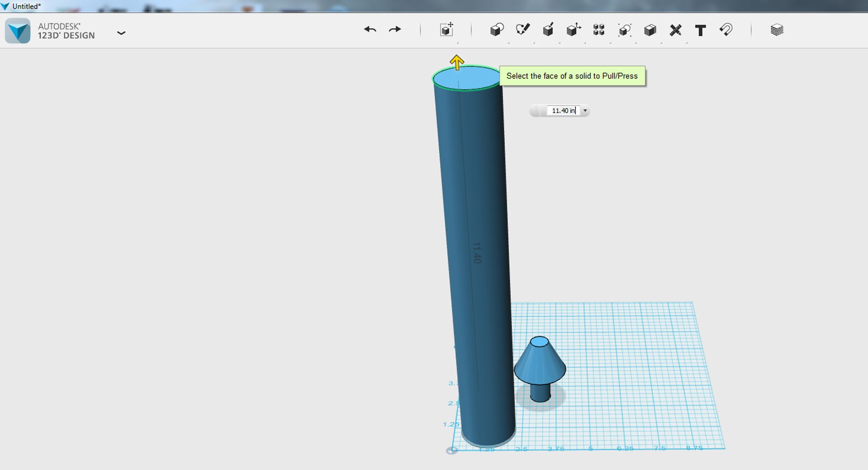The width and height of the screenshot is (868, 470).
Task: Open the distance field dropdown arrow
Action: (585, 111)
